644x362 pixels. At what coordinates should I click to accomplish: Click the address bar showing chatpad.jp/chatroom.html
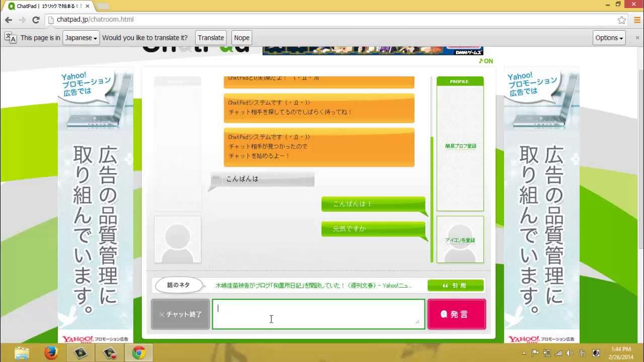332,20
